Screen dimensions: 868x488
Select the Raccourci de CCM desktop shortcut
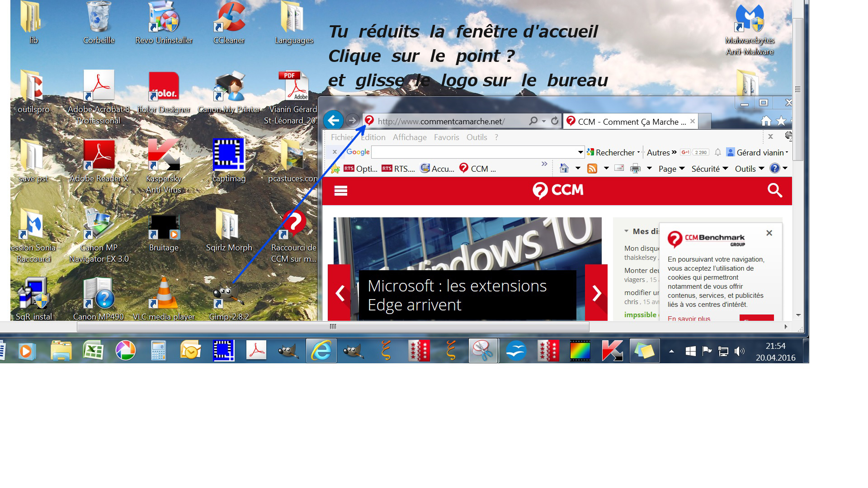(293, 236)
